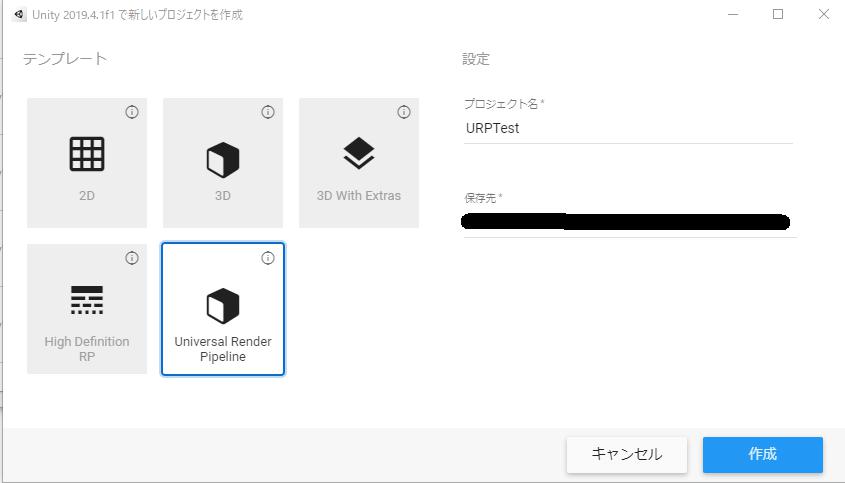Viewport: 845px width, 483px height.
Task: Select the 2D template card
Action: pyautogui.click(x=87, y=163)
